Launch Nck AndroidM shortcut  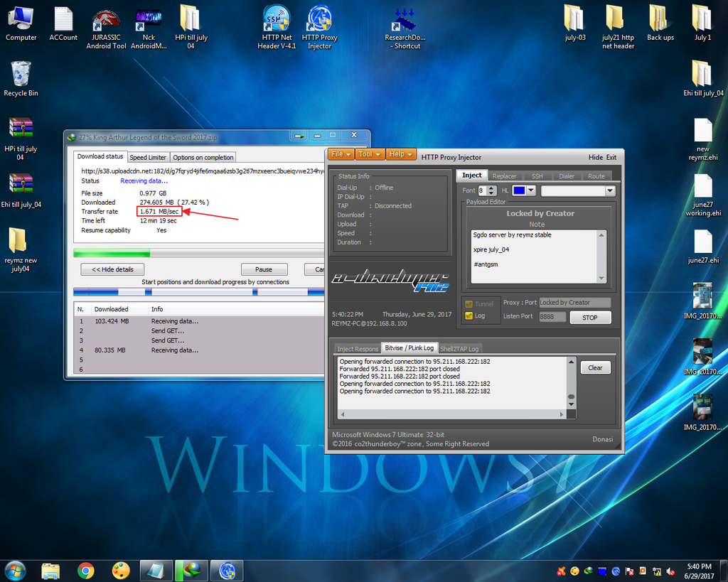click(x=149, y=28)
